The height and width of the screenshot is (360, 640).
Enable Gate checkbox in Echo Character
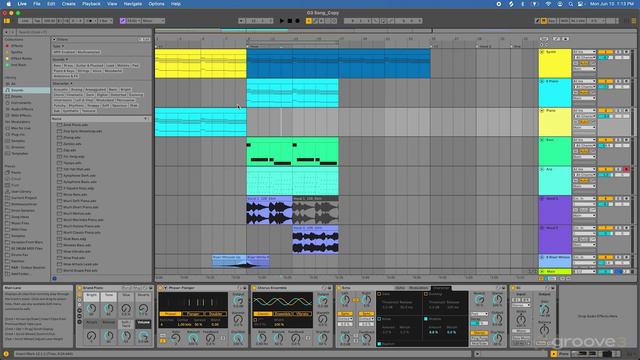tap(379, 294)
